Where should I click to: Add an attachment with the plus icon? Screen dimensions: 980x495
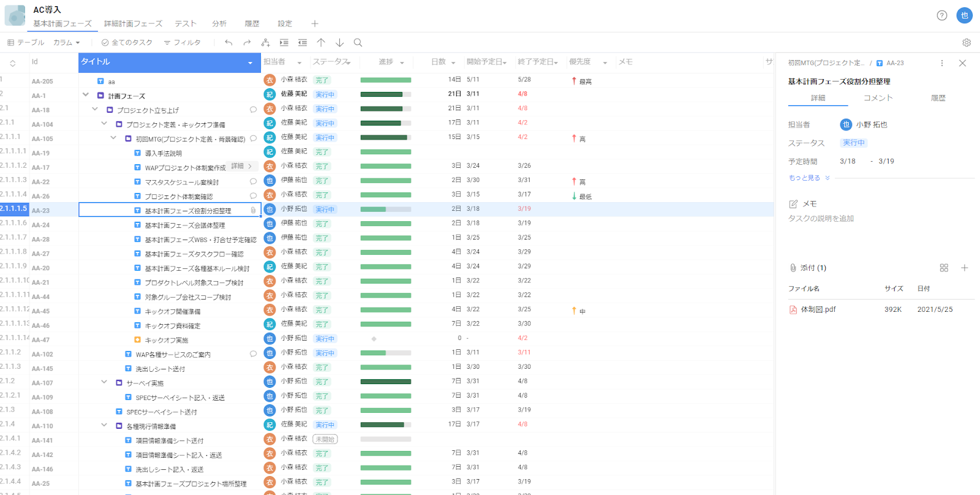click(x=965, y=268)
